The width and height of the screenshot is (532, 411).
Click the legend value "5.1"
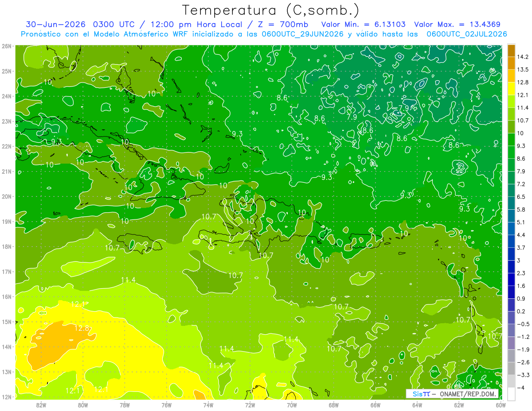(522, 222)
